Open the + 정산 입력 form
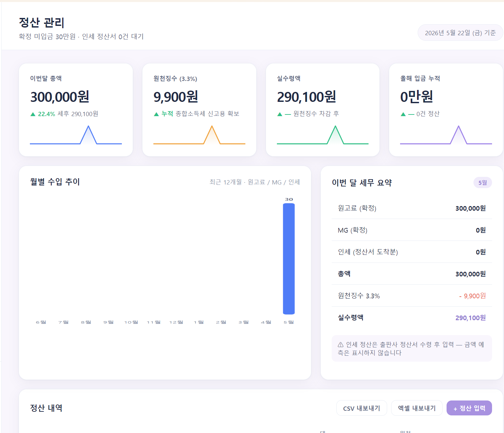 (469, 408)
